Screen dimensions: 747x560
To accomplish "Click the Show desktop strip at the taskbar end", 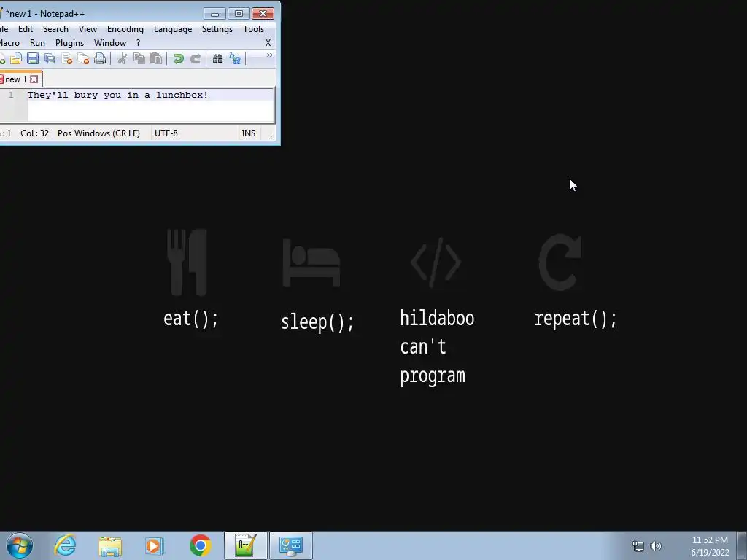I will coord(742,545).
